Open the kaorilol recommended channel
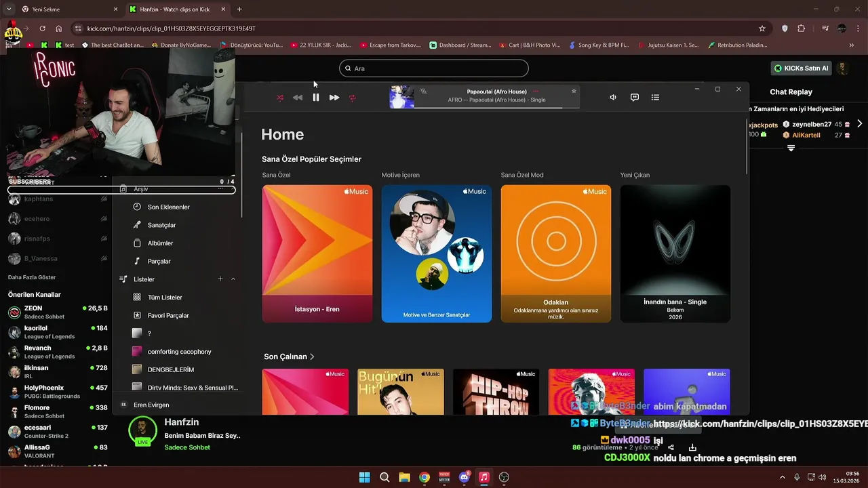Image resolution: width=868 pixels, height=488 pixels. click(x=57, y=332)
